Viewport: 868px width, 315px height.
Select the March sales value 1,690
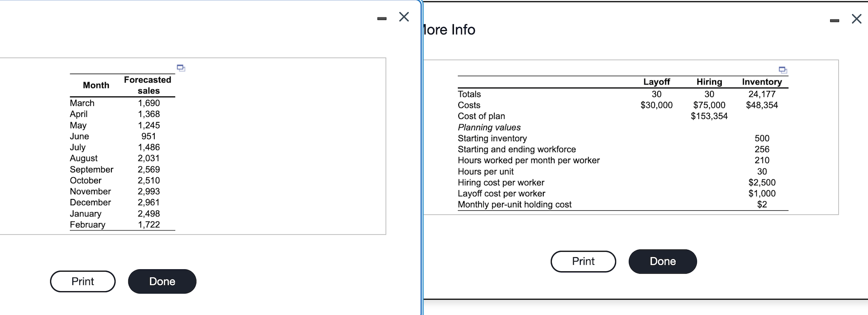coord(149,103)
